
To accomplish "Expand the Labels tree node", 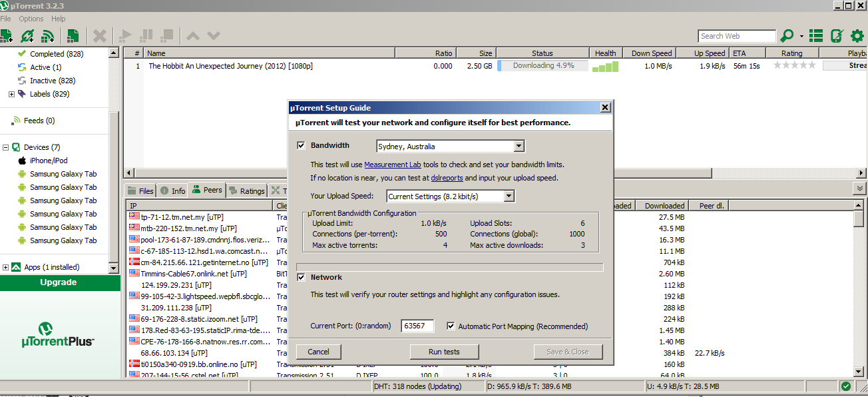I will click(11, 94).
